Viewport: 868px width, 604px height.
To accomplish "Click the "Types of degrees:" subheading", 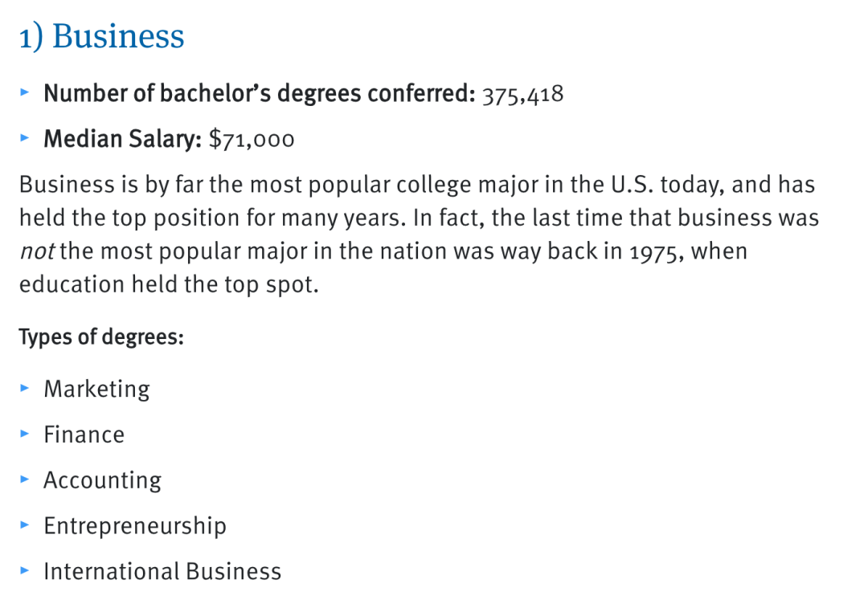I will tap(101, 337).
